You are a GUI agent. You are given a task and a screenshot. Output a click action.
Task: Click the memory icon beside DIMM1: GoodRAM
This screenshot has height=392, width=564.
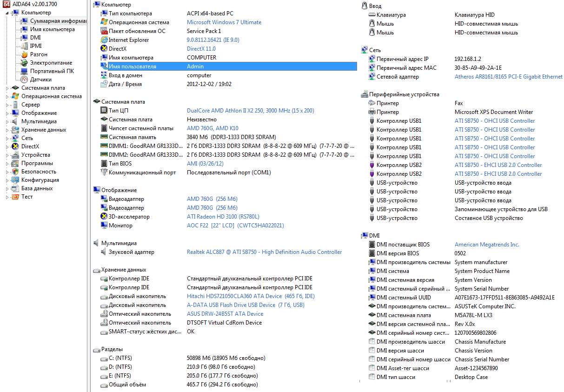pos(104,146)
